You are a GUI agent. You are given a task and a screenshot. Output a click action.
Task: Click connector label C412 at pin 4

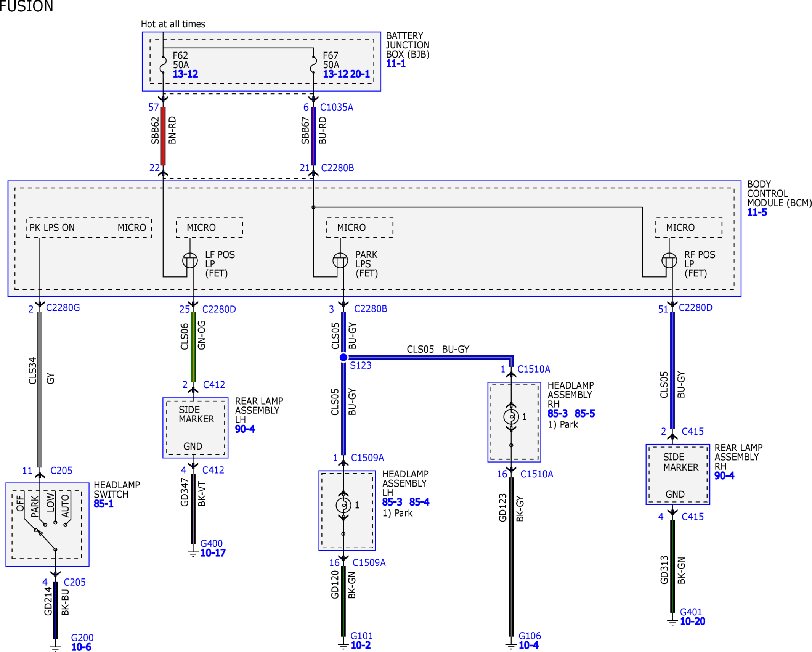213,470
